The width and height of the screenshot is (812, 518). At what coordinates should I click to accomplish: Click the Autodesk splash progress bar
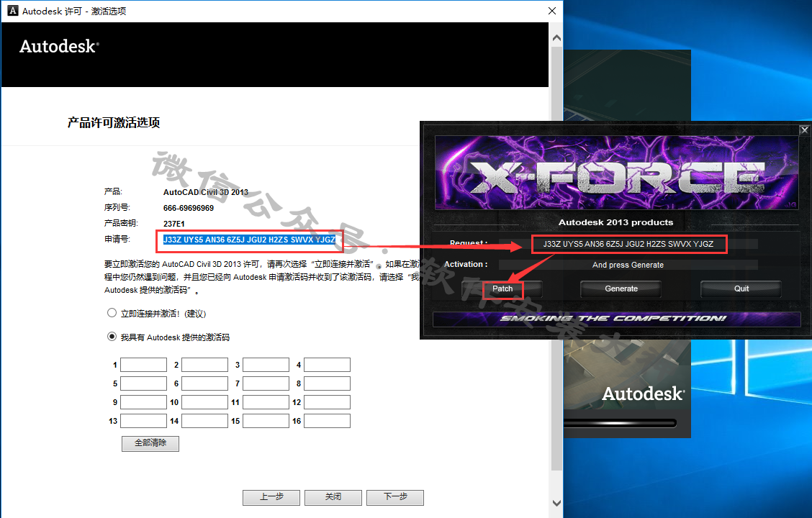click(620, 423)
